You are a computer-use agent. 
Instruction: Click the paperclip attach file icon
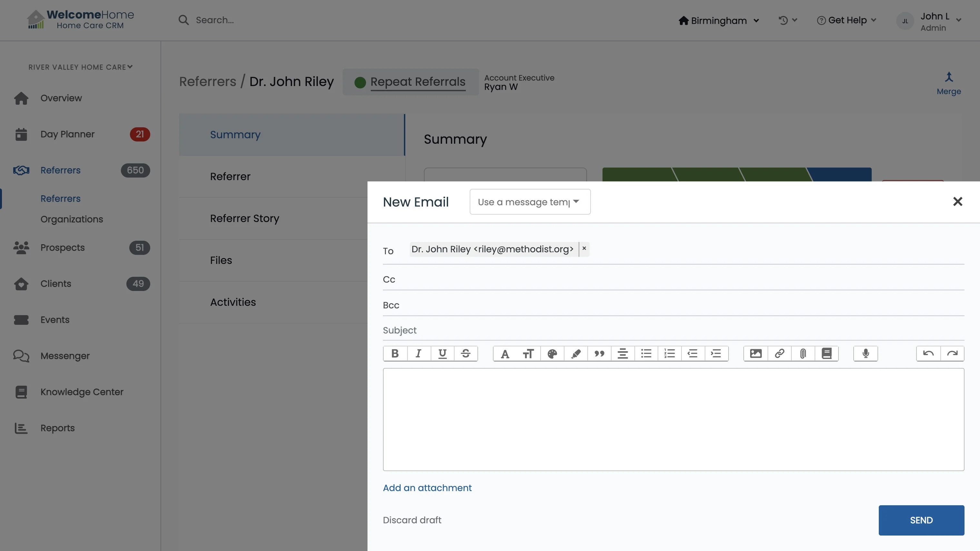pos(803,354)
